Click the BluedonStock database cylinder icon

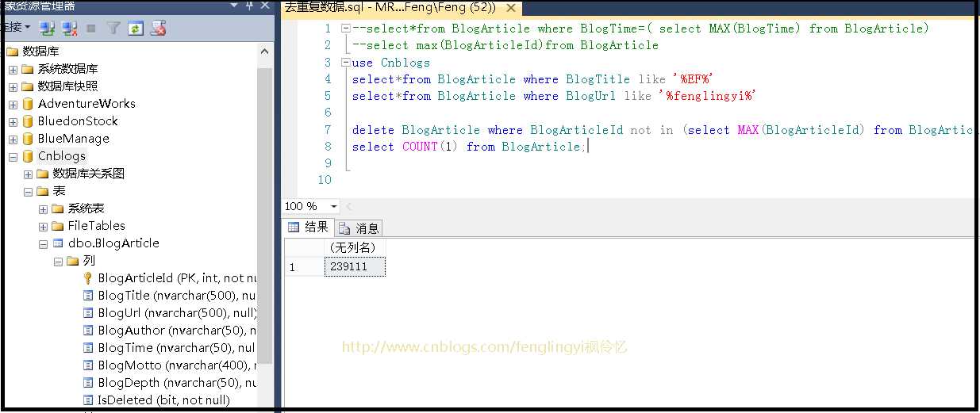[x=28, y=121]
